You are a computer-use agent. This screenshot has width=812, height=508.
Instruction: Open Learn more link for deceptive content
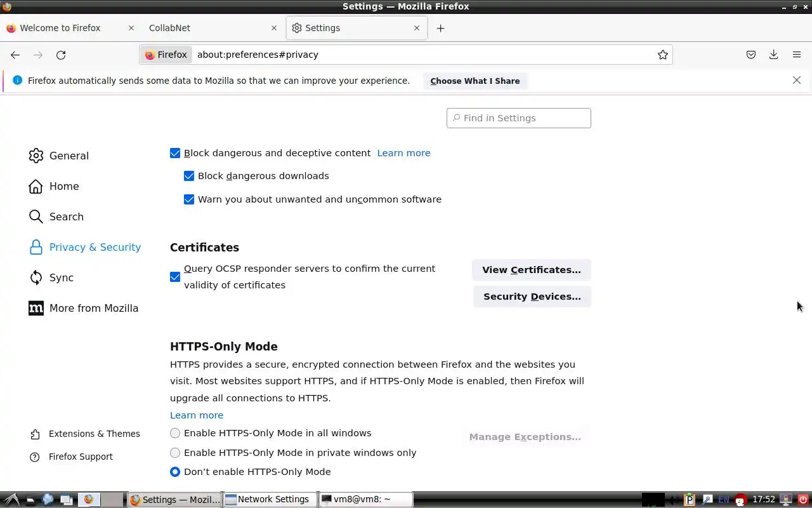click(403, 153)
